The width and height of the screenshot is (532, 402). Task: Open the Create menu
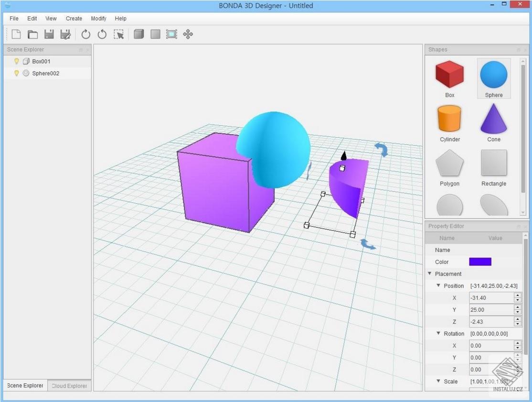tap(74, 18)
